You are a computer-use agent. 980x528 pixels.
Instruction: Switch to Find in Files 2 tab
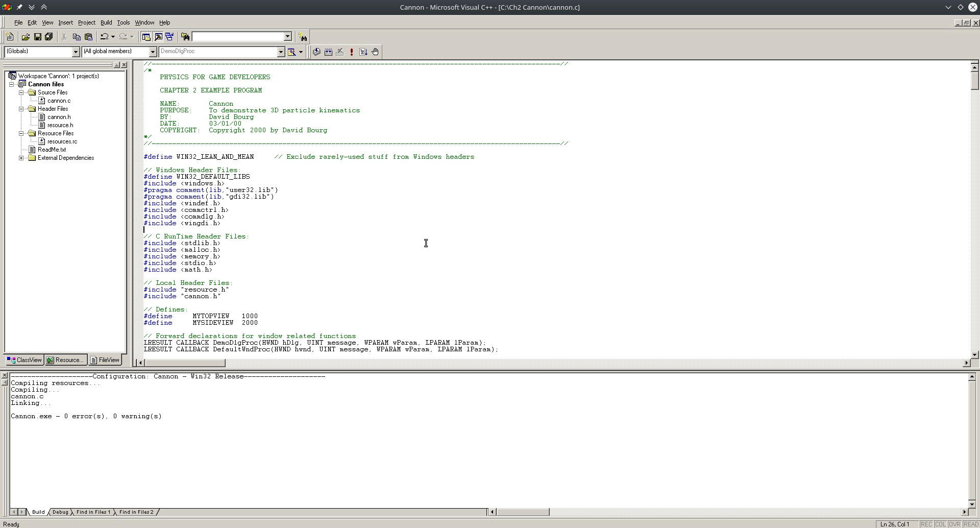point(136,512)
